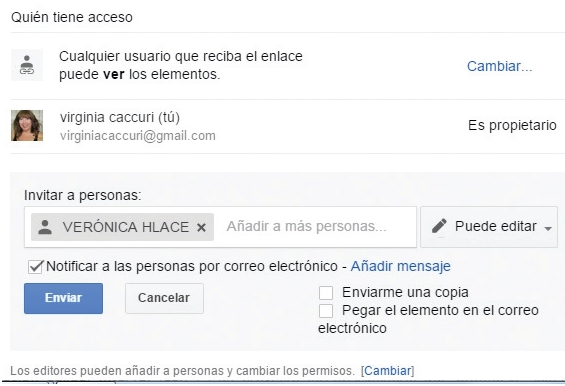The image size is (565, 386).
Task: Click the Añadir mensaje link
Action: tap(400, 266)
